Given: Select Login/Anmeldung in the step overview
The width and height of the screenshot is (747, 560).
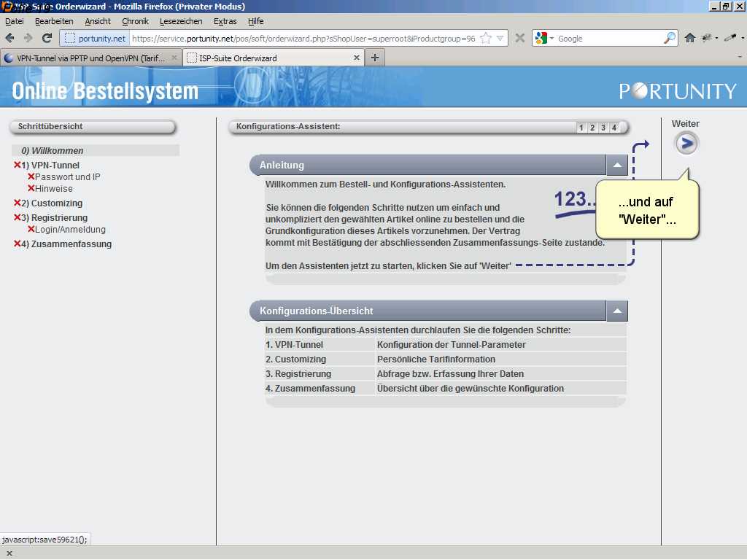Looking at the screenshot, I should (70, 230).
